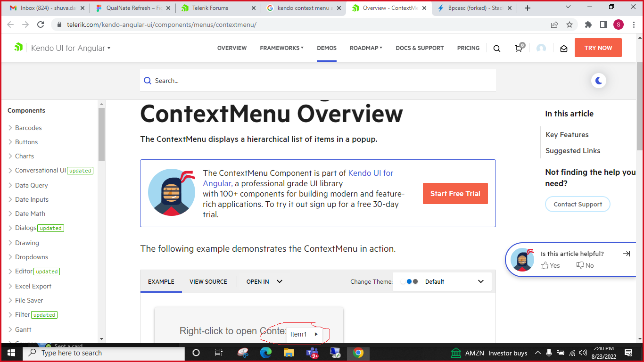Open the account avatar icon
Viewport: 644px width, 362px height.
coord(541,48)
